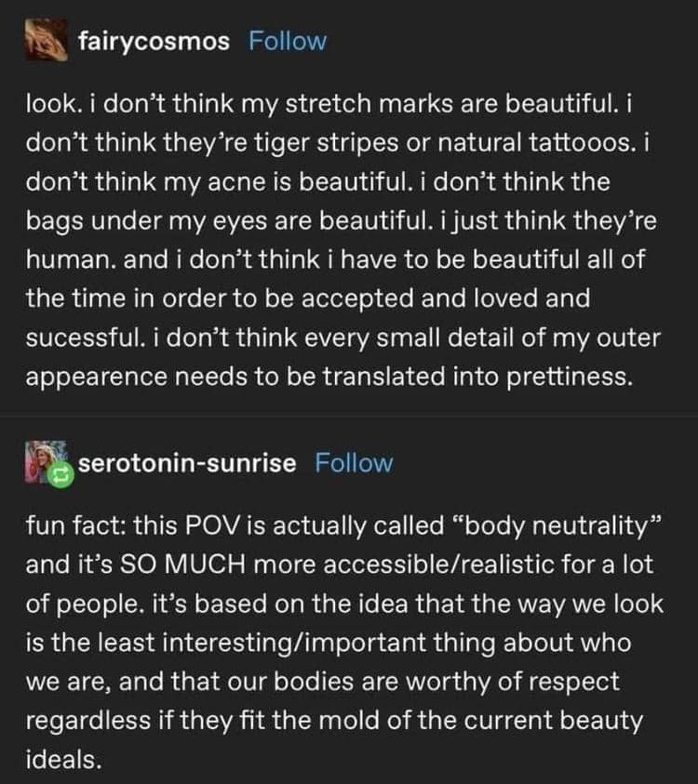Follow the serotonin-sunrise blog
Image resolution: width=698 pixels, height=784 pixels.
point(354,462)
